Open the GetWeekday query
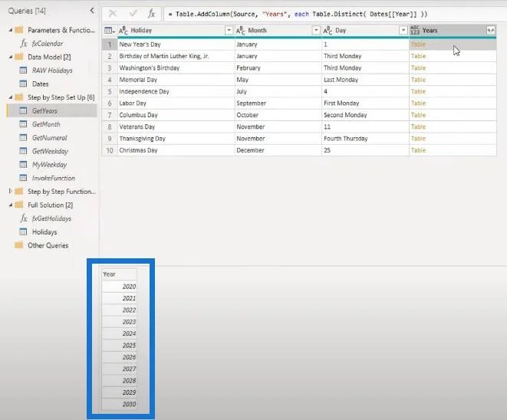The image size is (507, 420). pos(50,151)
